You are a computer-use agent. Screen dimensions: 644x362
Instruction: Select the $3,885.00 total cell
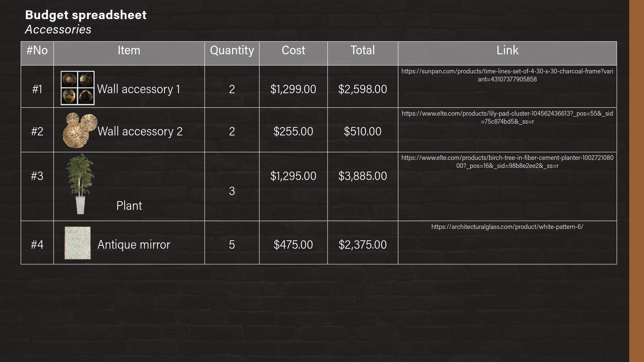pyautogui.click(x=363, y=187)
